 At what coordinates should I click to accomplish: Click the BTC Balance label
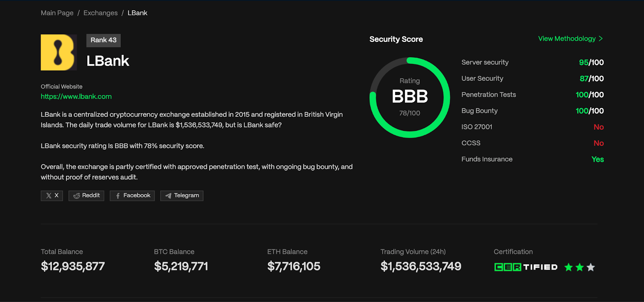click(174, 252)
